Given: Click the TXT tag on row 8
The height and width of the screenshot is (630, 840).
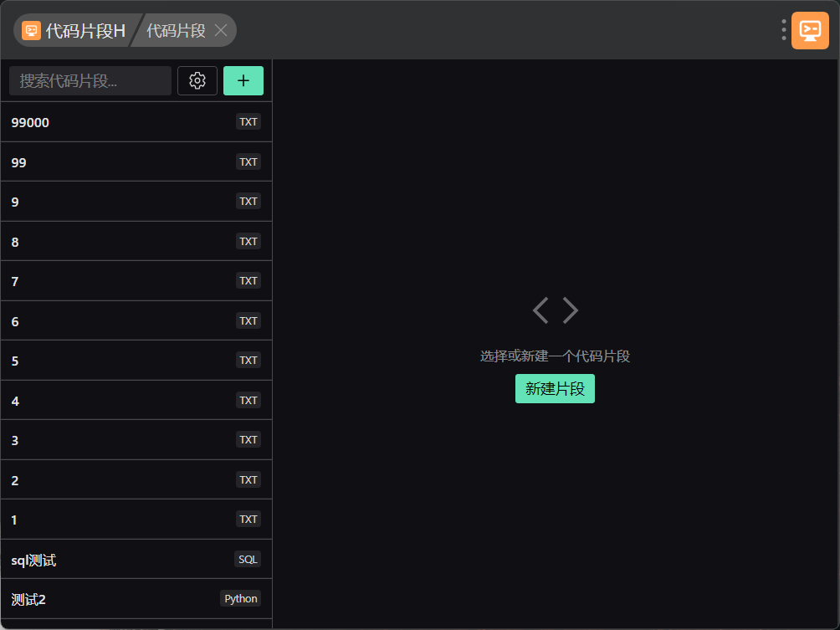Looking at the screenshot, I should (x=248, y=241).
